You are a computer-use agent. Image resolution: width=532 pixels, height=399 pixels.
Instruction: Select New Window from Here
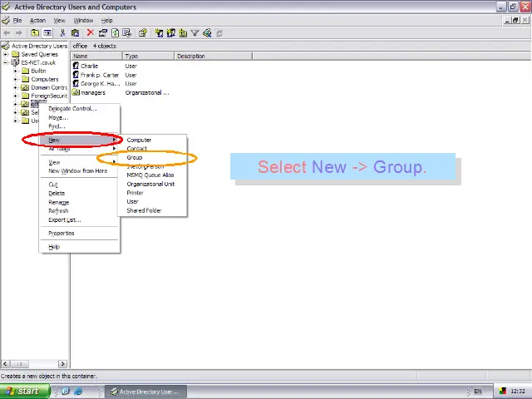pos(80,171)
